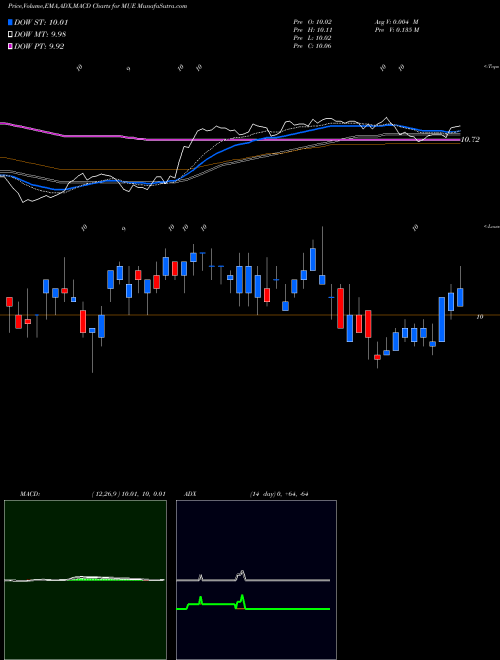The height and width of the screenshot is (660, 500).
Task: Click the '<Tops' marker label
Action: click(x=492, y=67)
